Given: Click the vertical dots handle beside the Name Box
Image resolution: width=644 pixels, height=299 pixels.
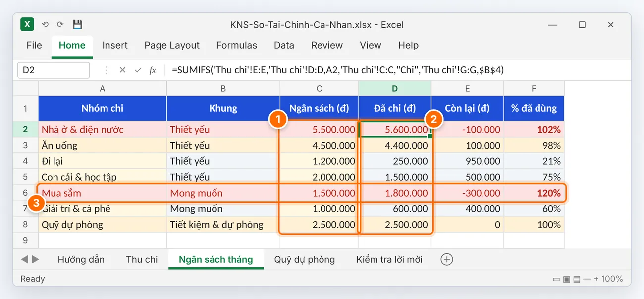Looking at the screenshot, I should (x=107, y=70).
